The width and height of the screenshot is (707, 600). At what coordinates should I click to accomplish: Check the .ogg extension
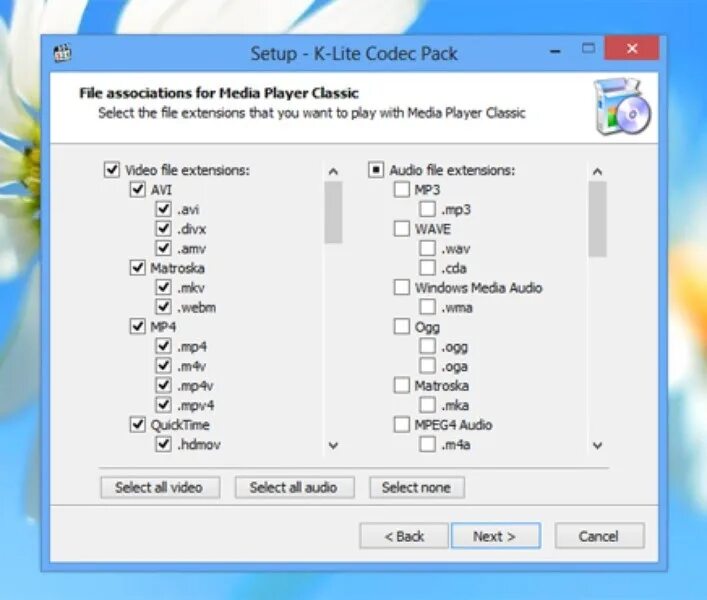(427, 346)
